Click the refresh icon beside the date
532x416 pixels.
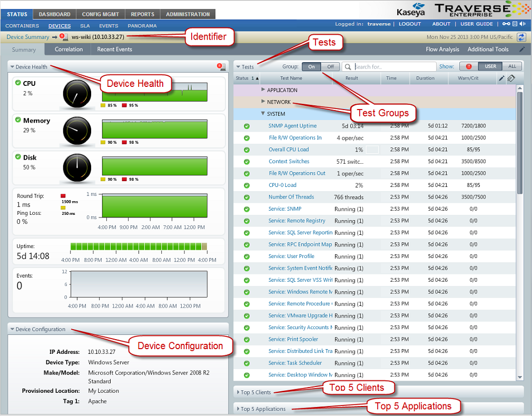[x=521, y=37]
